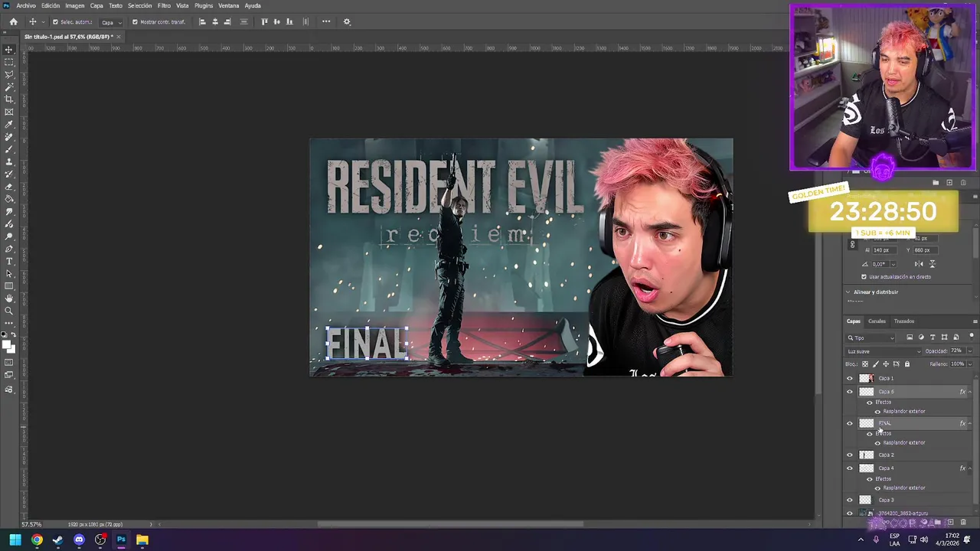The width and height of the screenshot is (980, 551).
Task: Click lock all padlock icon in Layers
Action: click(907, 364)
